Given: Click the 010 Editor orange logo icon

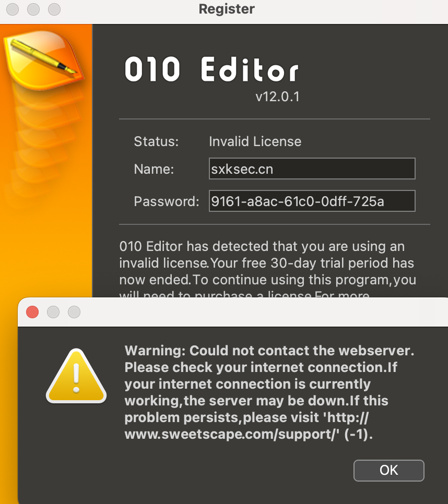Looking at the screenshot, I should point(44,60).
